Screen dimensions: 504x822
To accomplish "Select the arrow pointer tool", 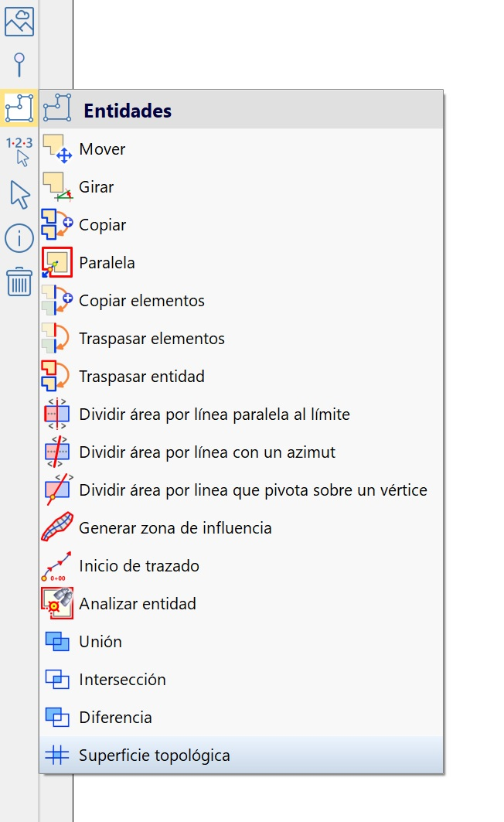I will (x=19, y=194).
